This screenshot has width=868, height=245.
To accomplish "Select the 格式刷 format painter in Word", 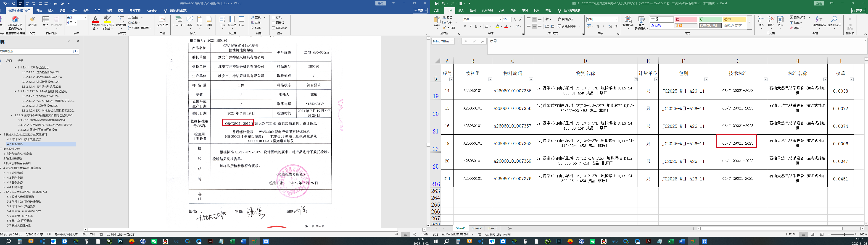I will 32,21.
